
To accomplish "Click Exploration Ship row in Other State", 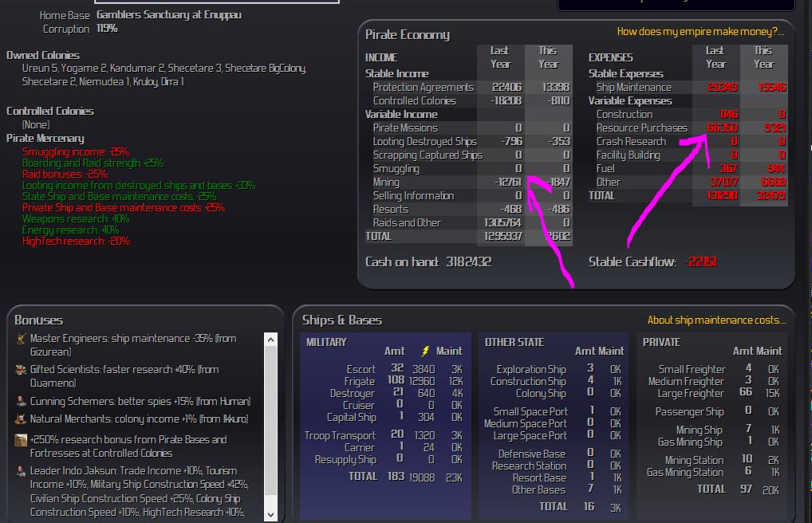I will [553, 369].
